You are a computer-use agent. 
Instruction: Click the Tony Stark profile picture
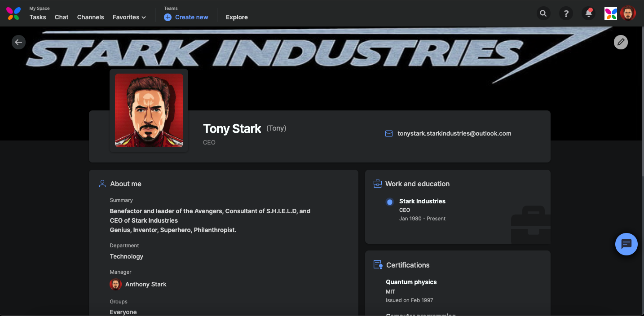[149, 110]
